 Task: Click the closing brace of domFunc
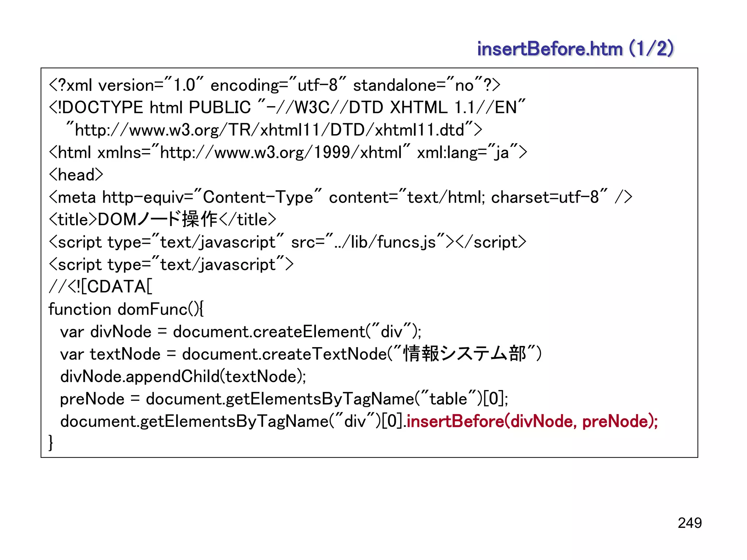51,443
